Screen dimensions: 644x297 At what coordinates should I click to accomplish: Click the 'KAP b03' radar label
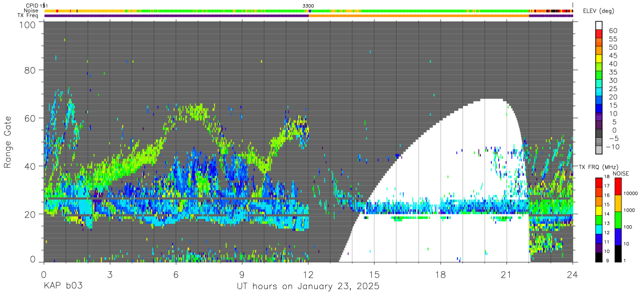63,287
